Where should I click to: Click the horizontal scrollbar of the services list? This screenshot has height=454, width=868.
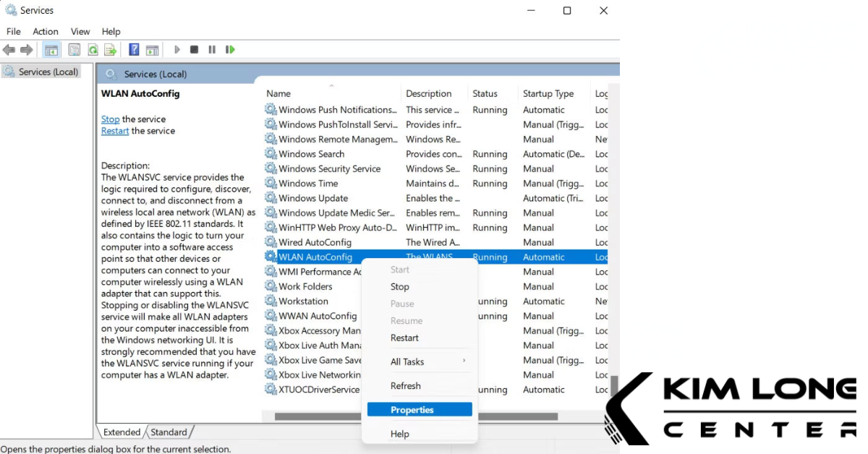318,416
